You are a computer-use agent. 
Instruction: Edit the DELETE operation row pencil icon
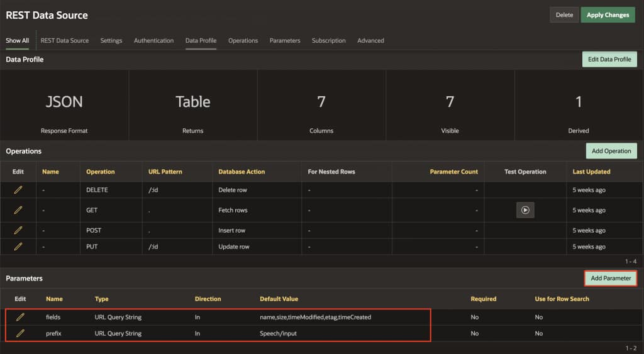pos(18,190)
